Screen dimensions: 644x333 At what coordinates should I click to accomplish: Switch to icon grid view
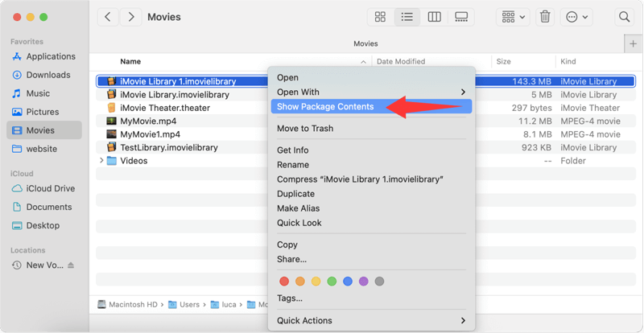pyautogui.click(x=380, y=17)
